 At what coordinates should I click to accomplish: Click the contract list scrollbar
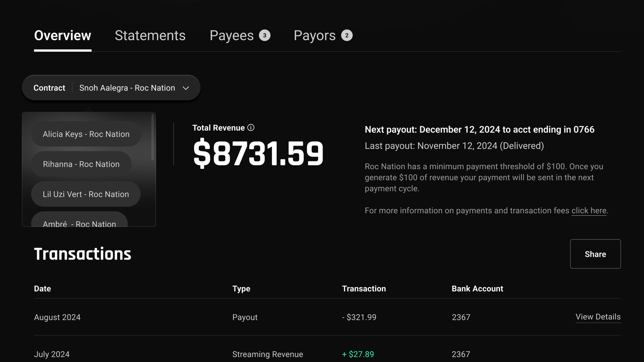click(x=152, y=138)
